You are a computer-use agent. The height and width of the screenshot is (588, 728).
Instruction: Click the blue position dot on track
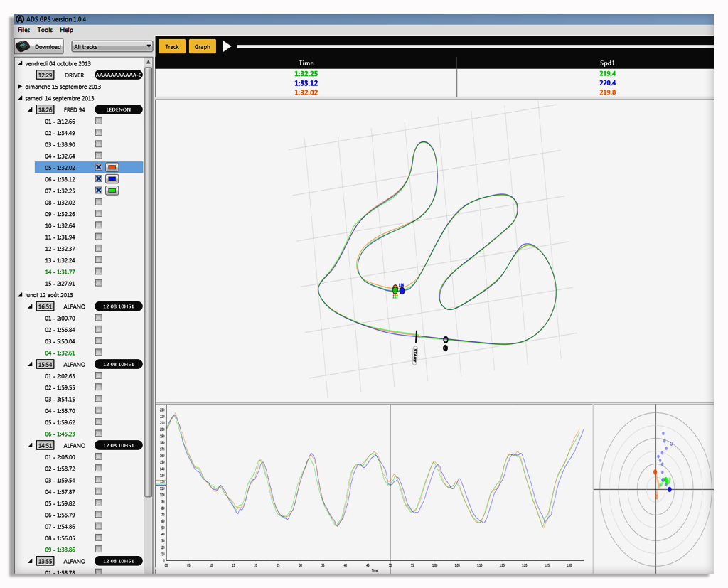402,291
